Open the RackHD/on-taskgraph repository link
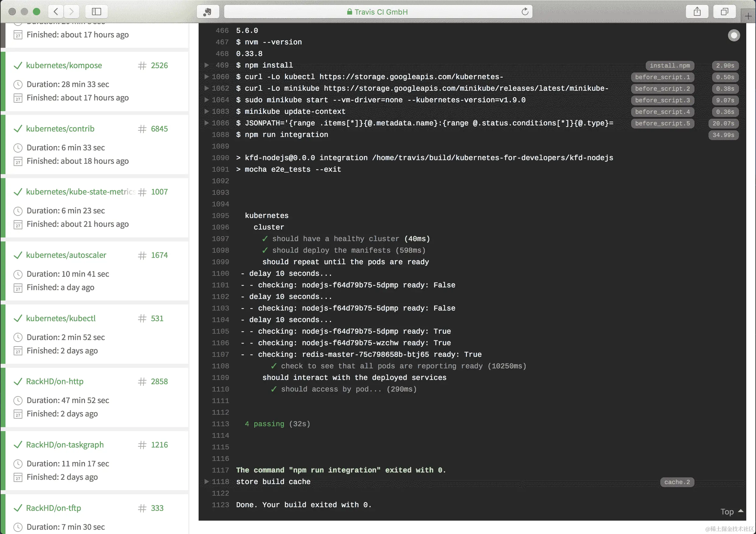Screen dimensions: 756x534 click(x=65, y=445)
